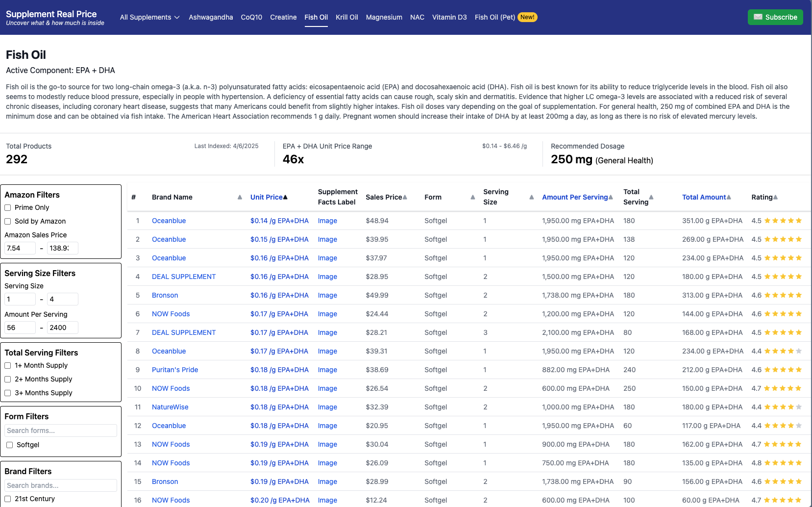812x507 pixels.
Task: Enable Prime Only filter
Action: (8, 207)
